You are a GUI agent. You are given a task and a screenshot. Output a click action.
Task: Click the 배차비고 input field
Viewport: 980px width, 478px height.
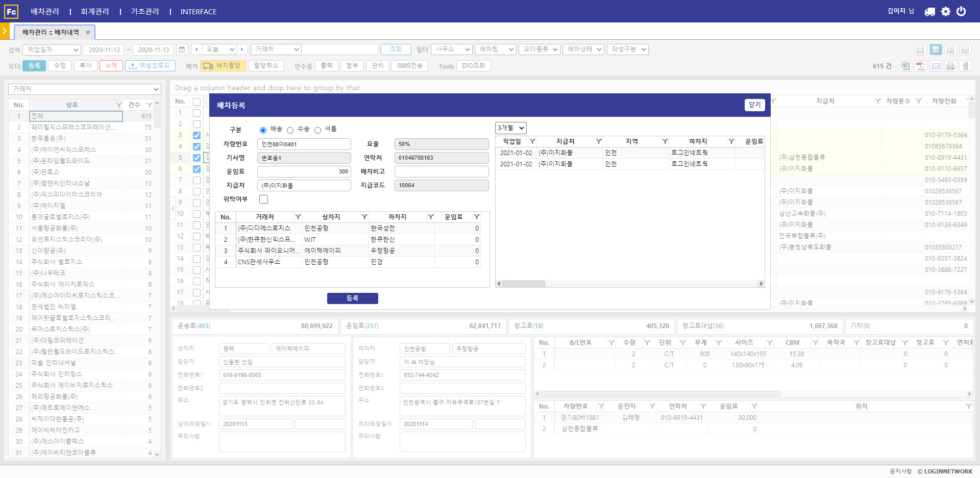pyautogui.click(x=442, y=171)
